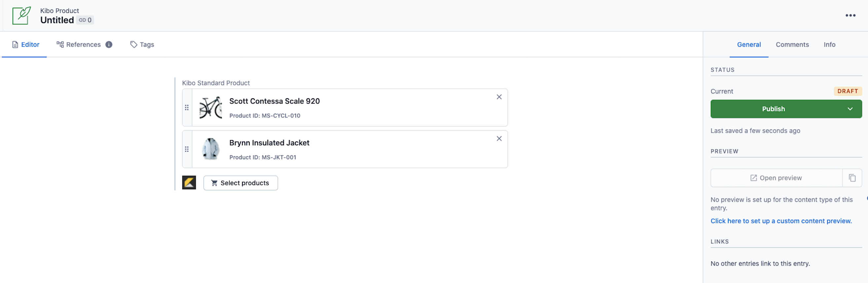Click the No other entries link message
The height and width of the screenshot is (283, 868).
click(x=760, y=264)
